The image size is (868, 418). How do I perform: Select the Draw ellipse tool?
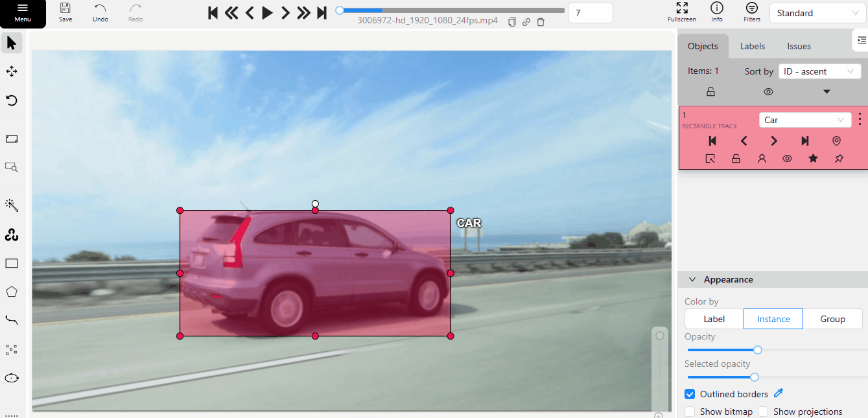[12, 378]
